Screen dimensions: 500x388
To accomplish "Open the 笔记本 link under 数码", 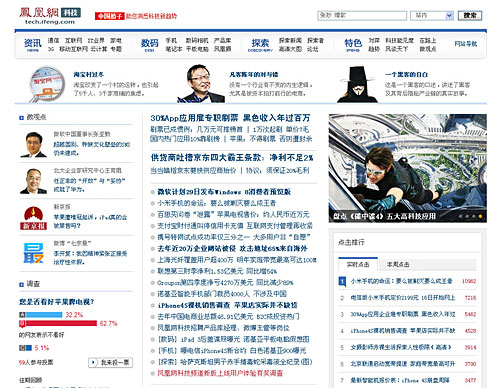I will click(x=174, y=49).
